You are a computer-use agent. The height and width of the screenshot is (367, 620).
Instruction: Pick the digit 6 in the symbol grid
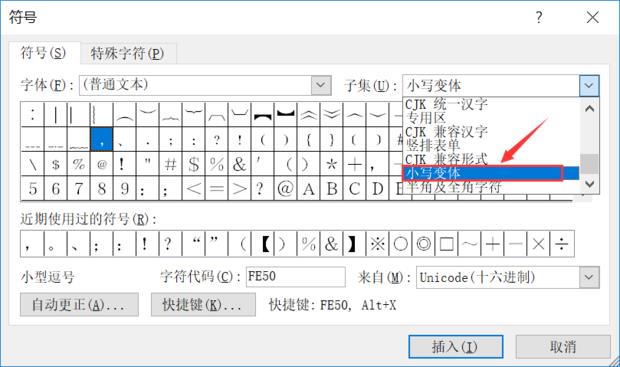56,189
